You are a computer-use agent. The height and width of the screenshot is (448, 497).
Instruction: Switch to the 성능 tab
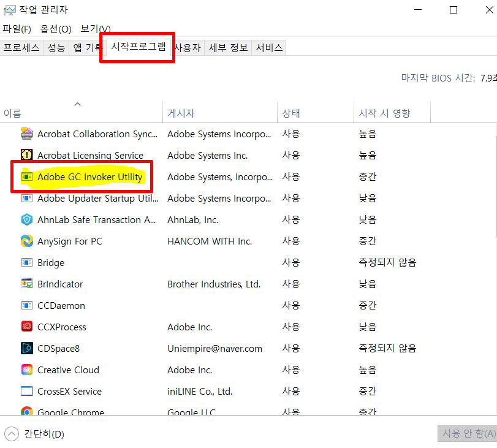click(56, 48)
